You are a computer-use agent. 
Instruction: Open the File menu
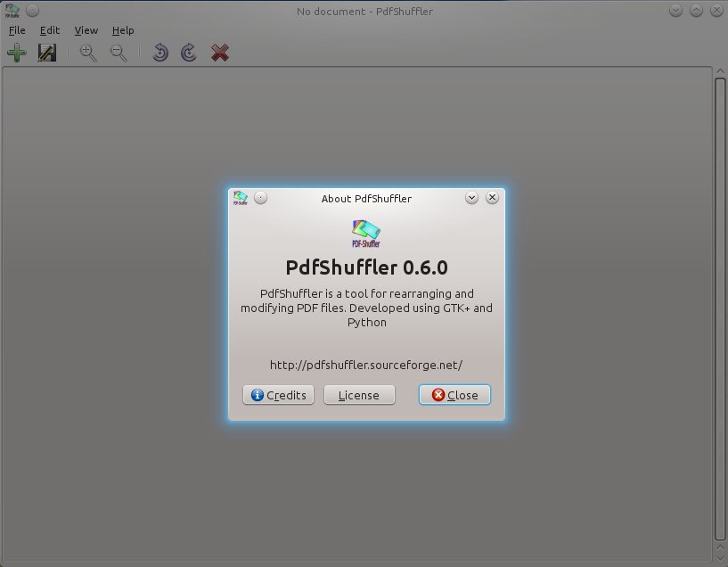[17, 30]
